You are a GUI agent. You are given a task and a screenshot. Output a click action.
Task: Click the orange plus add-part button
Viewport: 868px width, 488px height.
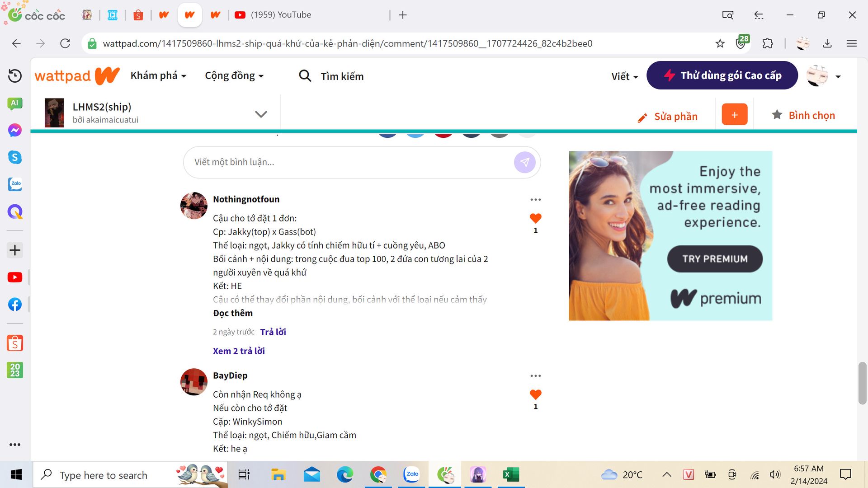(x=734, y=115)
